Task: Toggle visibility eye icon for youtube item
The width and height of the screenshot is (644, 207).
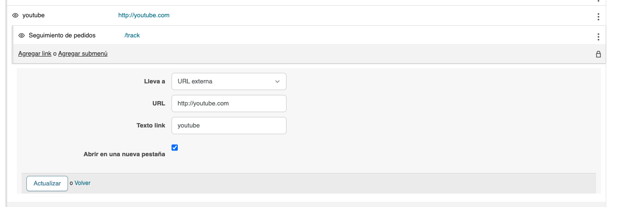Action: coord(15,15)
